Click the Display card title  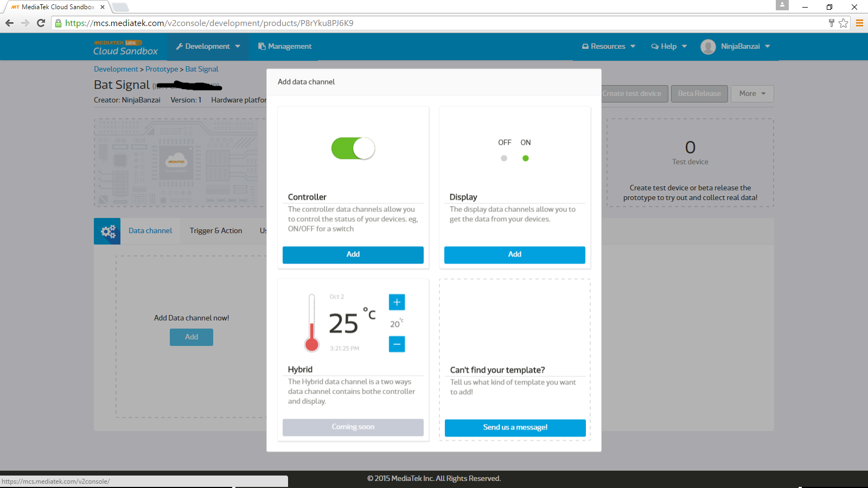point(463,197)
